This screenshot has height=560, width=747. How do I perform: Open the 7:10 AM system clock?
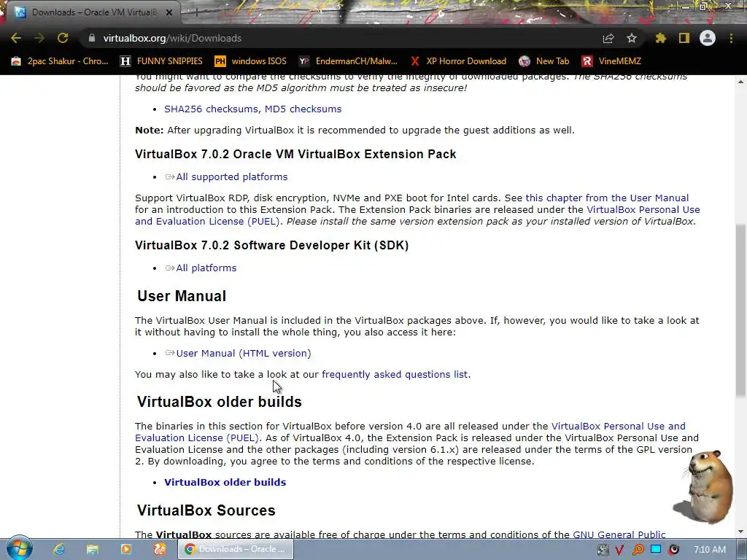pyautogui.click(x=710, y=550)
